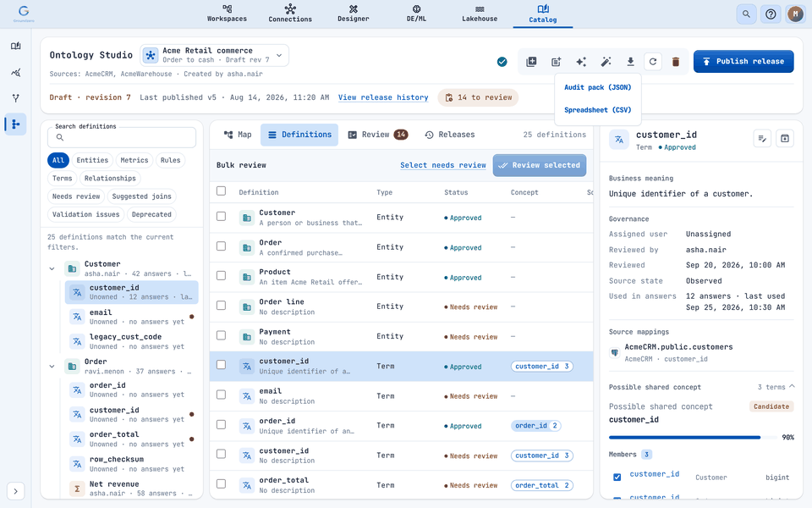Open the View release history link
The image size is (812, 508).
click(x=383, y=97)
